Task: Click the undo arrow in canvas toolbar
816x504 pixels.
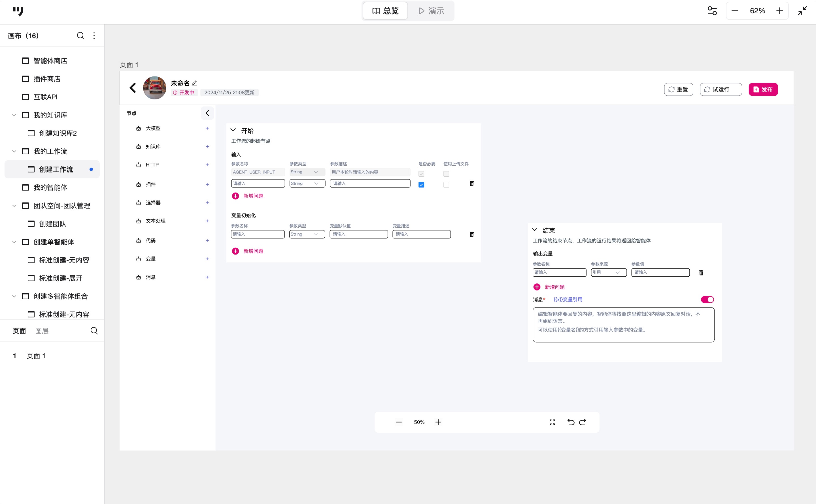Action: tap(571, 422)
